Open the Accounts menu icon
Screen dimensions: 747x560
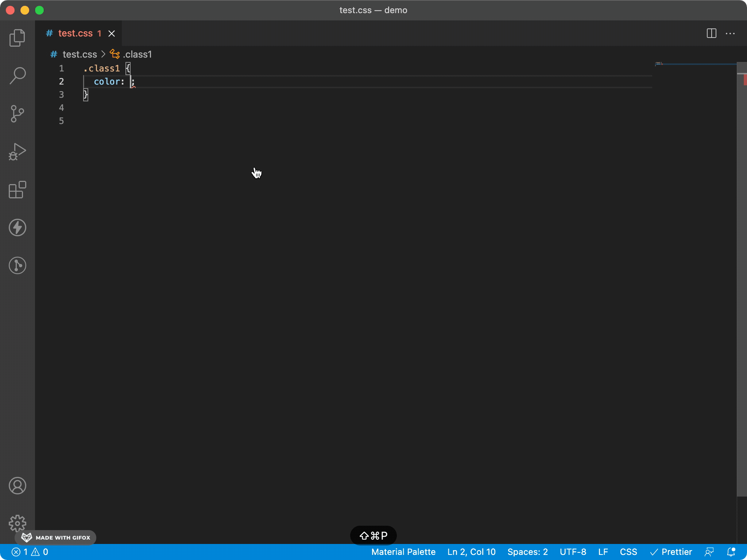point(17,486)
